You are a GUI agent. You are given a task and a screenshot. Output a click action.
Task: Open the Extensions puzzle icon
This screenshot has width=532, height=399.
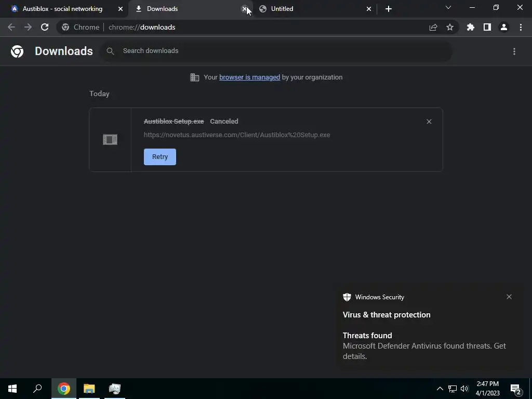pos(471,27)
